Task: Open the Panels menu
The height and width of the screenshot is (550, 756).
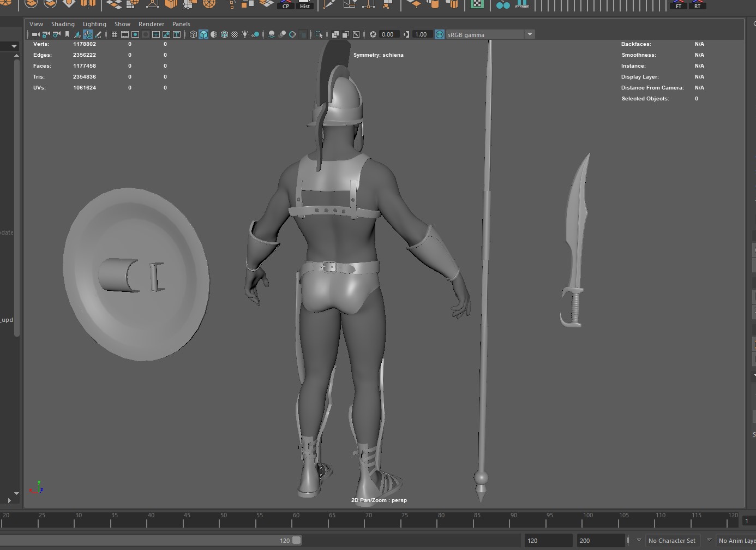Action: 181,24
